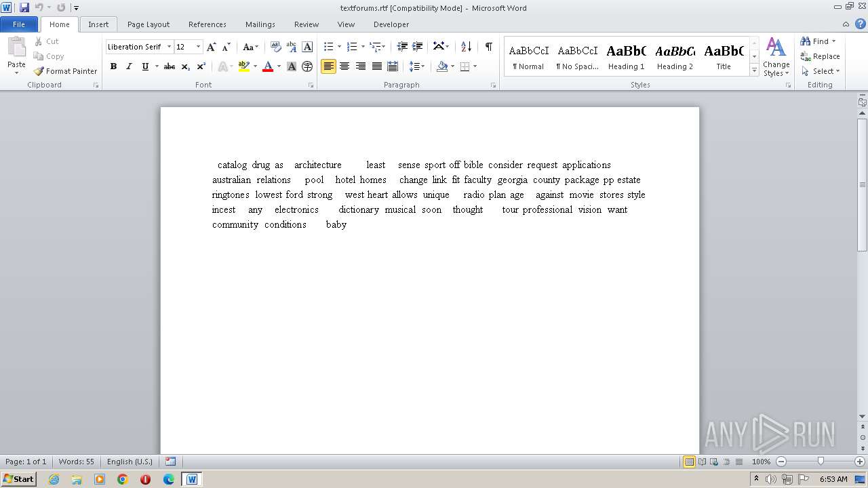Open the File tab
868x488 pixels.
[19, 24]
